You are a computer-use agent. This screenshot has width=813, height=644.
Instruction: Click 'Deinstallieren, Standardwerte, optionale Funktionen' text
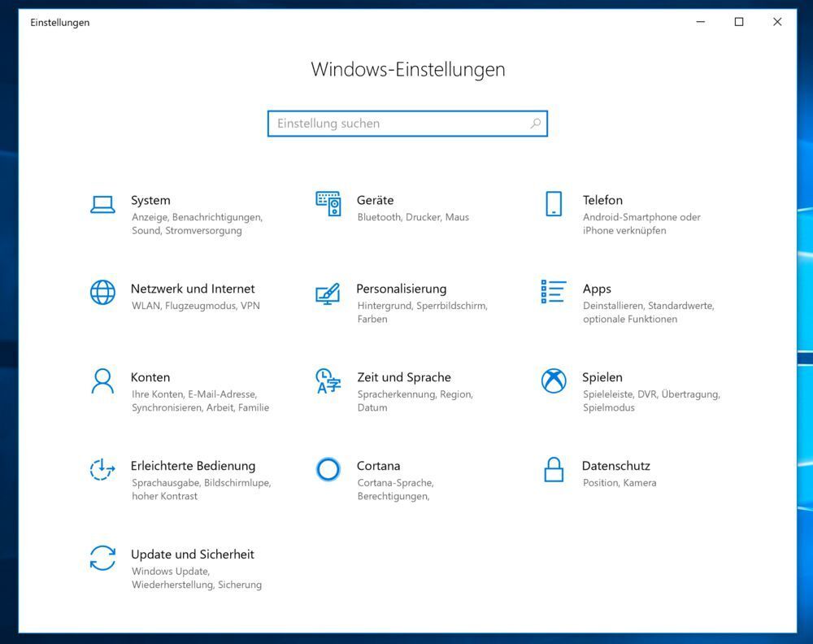pos(648,312)
